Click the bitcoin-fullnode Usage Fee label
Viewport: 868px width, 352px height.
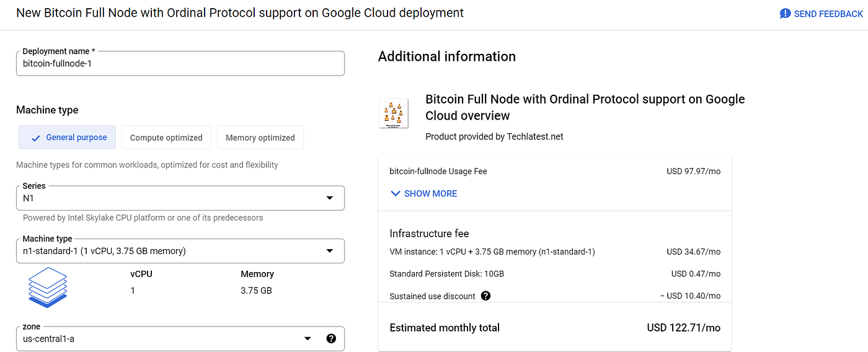[438, 171]
